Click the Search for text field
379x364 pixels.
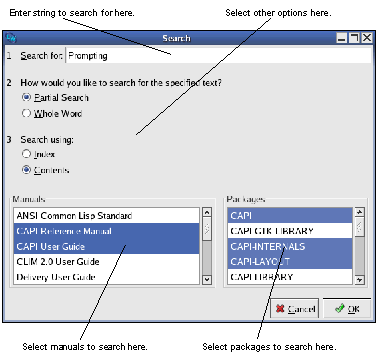[218, 55]
